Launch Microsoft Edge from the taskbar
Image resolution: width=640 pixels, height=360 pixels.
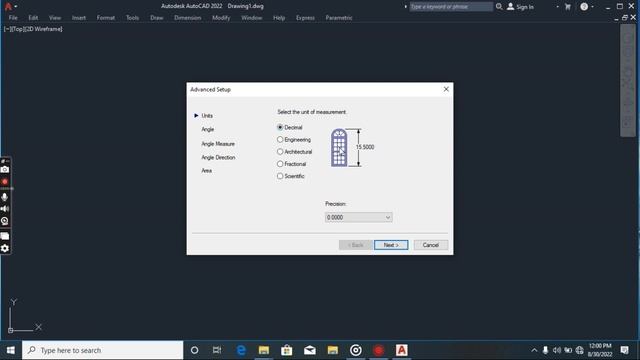(x=241, y=350)
